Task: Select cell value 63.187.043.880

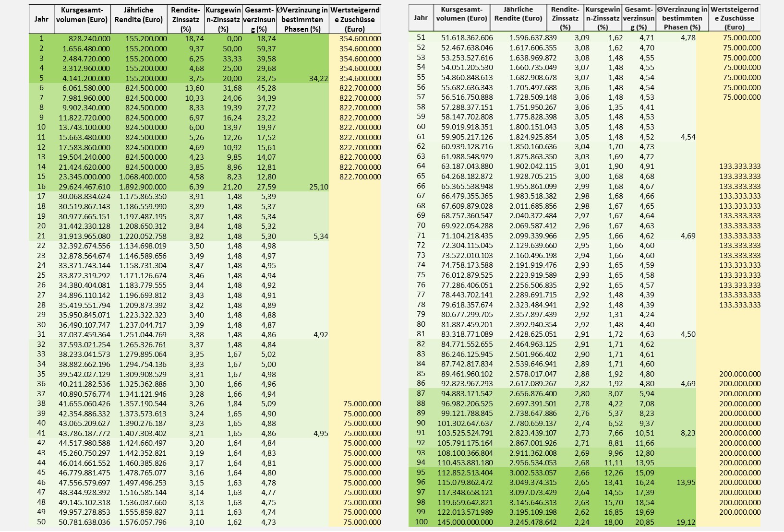Action: (467, 166)
